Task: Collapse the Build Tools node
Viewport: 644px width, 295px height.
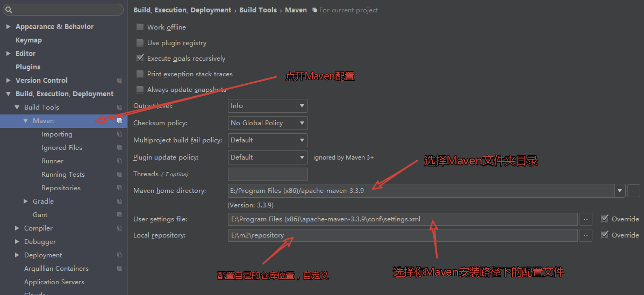Action: click(x=17, y=107)
